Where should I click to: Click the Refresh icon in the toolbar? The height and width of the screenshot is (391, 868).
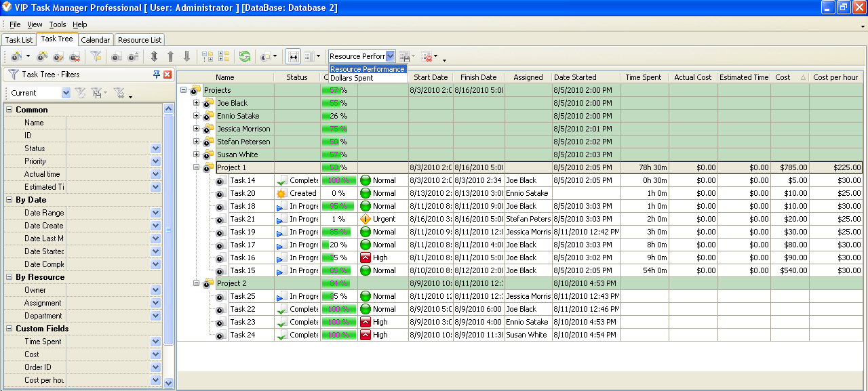tap(245, 57)
